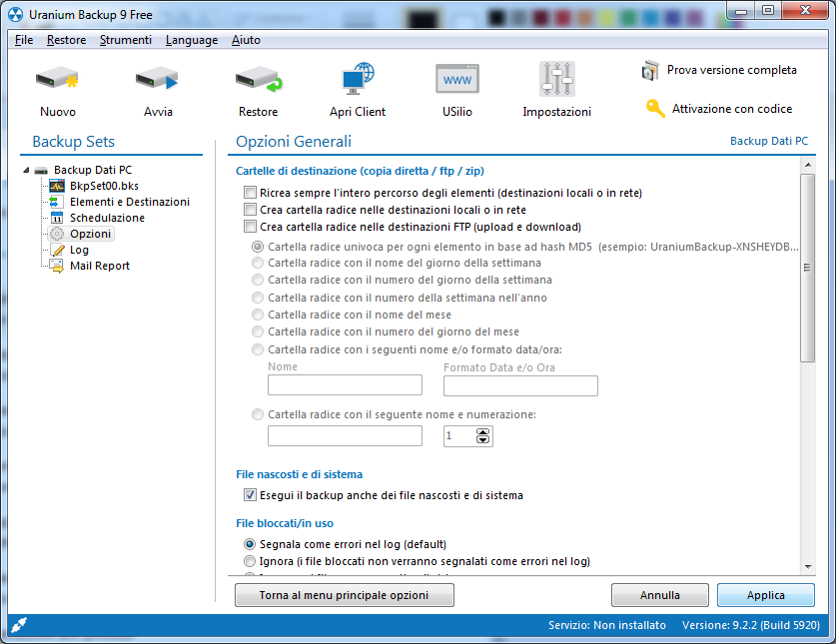Screen dimensions: 836x644
Task: Open the Restore toolbar icon
Action: point(259,79)
